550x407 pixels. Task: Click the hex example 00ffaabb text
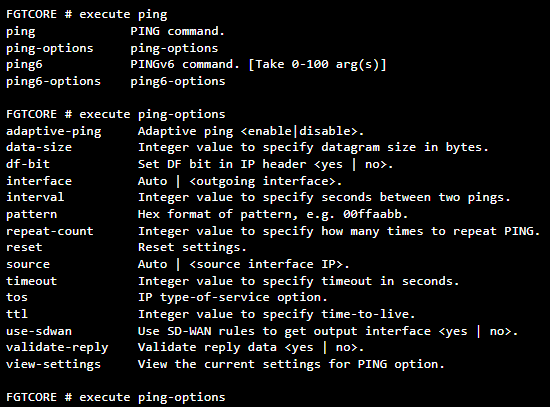[372, 214]
